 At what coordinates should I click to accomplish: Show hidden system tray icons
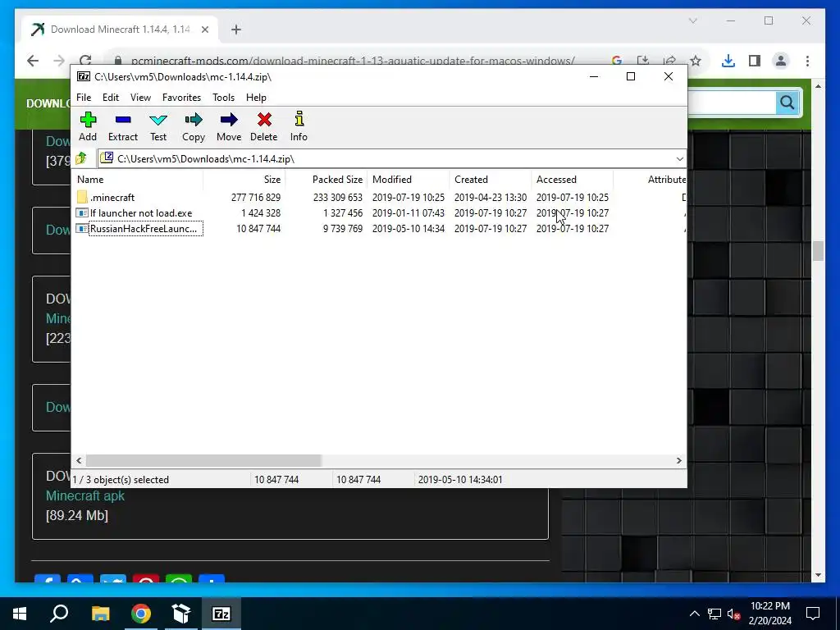coord(694,614)
